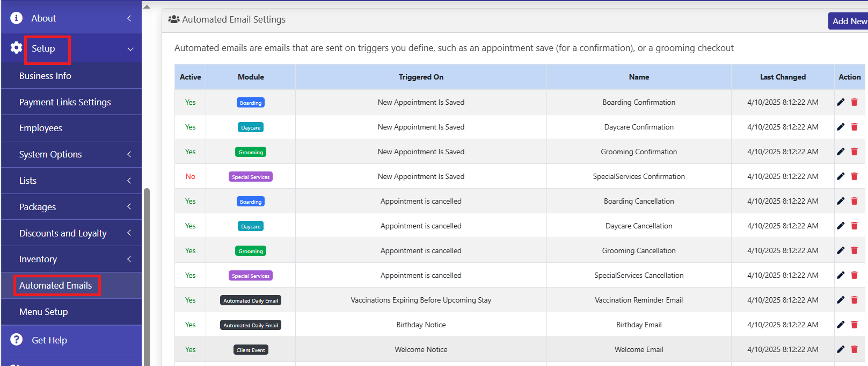This screenshot has width=868, height=366.
Task: Edit the Birthday Email entry
Action: (841, 325)
